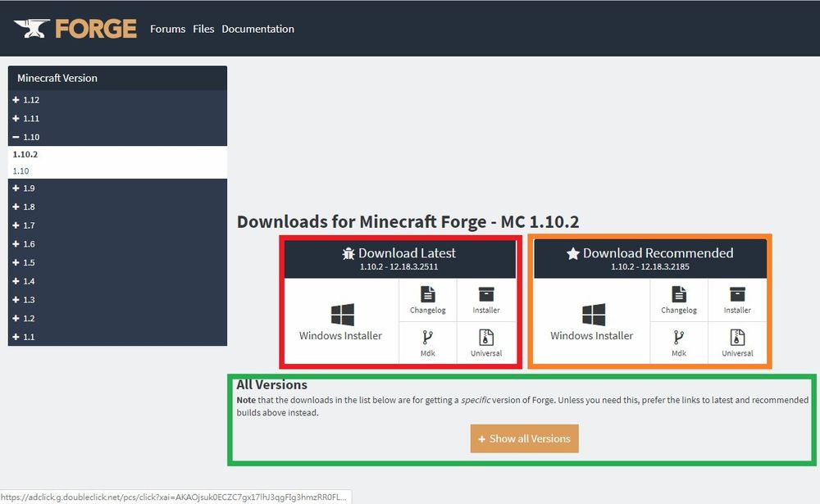Click Windows Installer icon under Download Latest
Viewport: 820px width, 504px height.
tap(342, 316)
